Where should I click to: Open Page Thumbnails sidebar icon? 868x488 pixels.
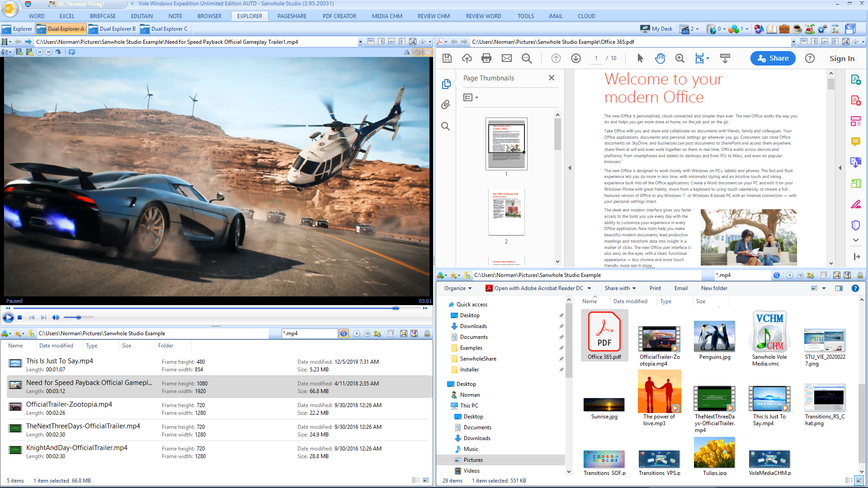pyautogui.click(x=446, y=84)
